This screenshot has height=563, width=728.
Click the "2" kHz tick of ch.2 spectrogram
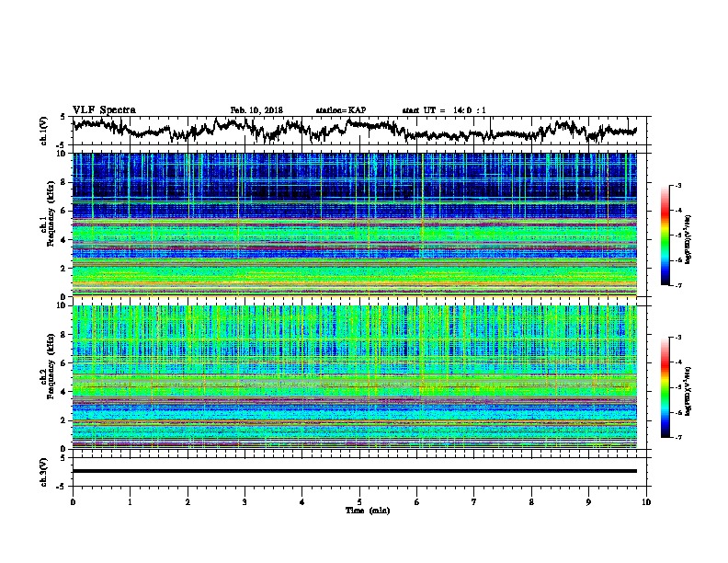click(x=64, y=420)
